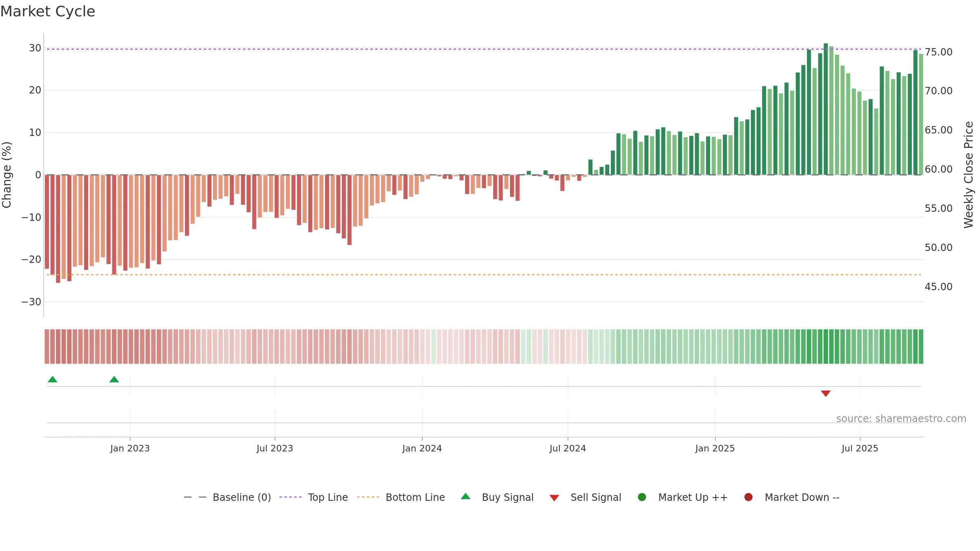Click the orange dotted bottom line on chart
The width and height of the screenshot is (980, 551).
pyautogui.click(x=484, y=275)
